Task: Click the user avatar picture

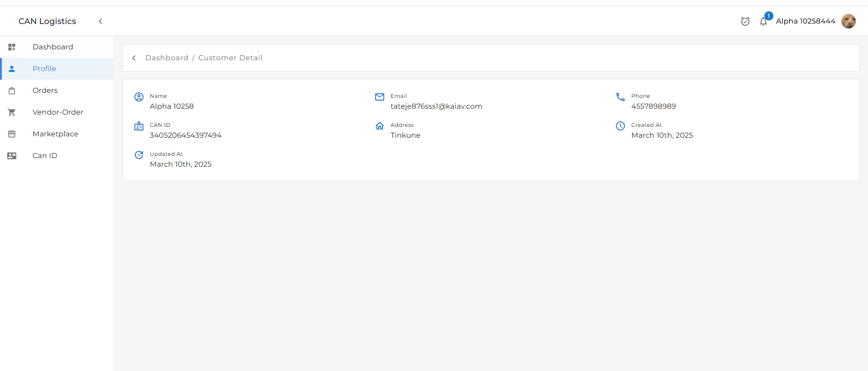Action: pyautogui.click(x=849, y=21)
